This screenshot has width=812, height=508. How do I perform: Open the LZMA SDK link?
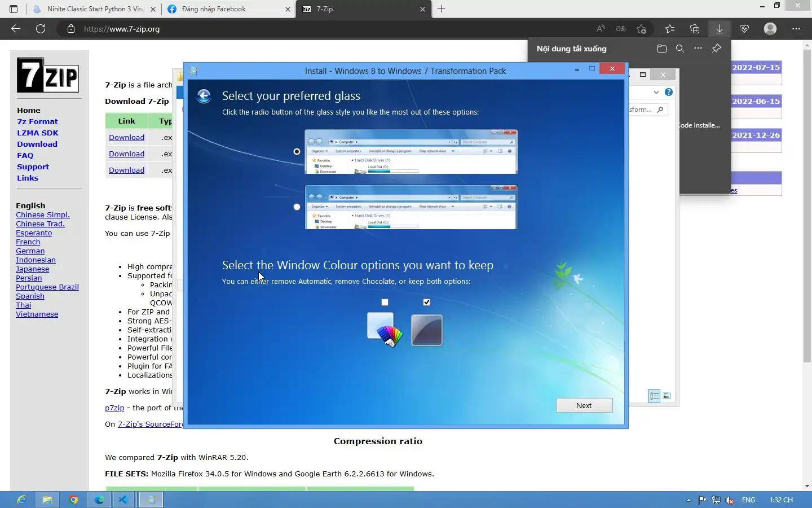click(38, 133)
